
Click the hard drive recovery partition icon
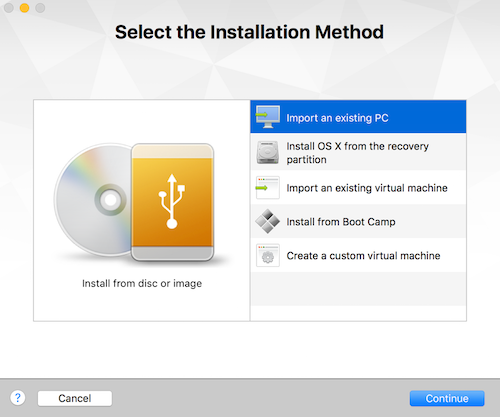[267, 152]
